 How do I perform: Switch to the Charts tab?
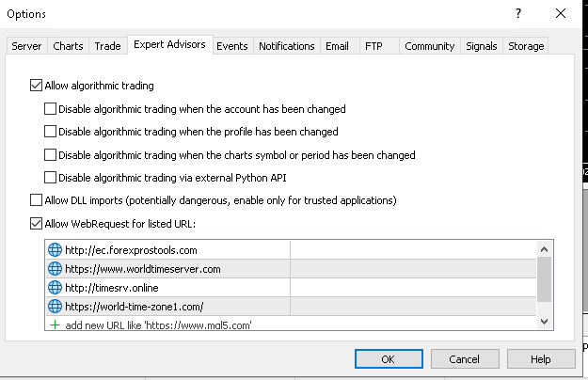pos(68,46)
